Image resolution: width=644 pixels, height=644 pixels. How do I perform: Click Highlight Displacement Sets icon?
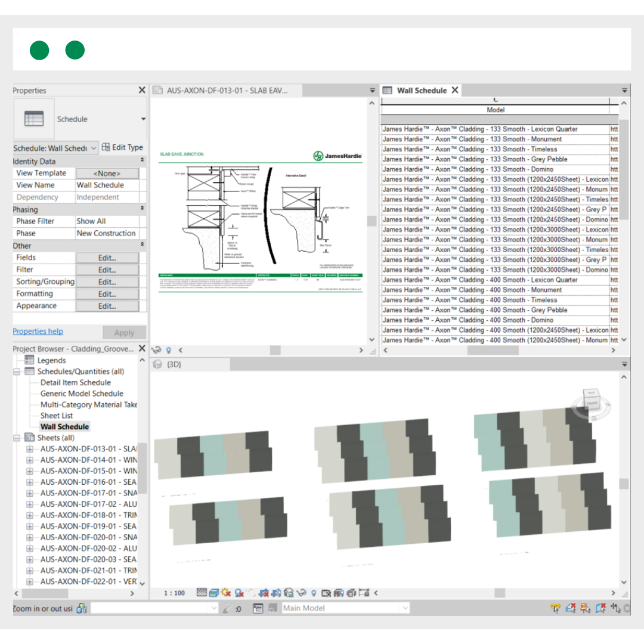pos(352,593)
